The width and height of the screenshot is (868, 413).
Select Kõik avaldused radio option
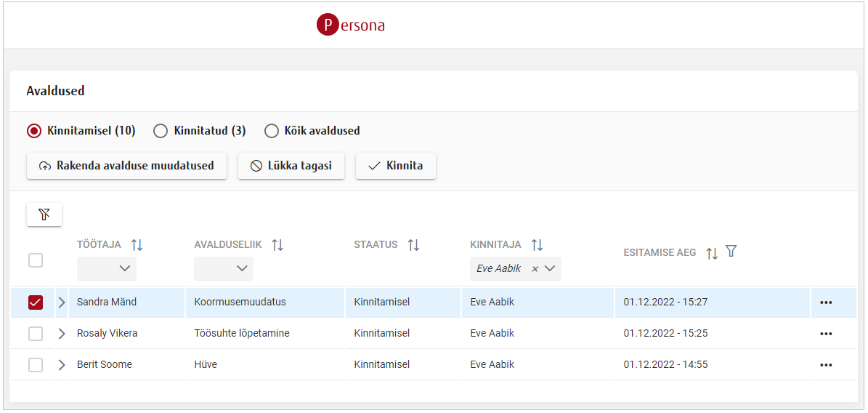(x=272, y=131)
